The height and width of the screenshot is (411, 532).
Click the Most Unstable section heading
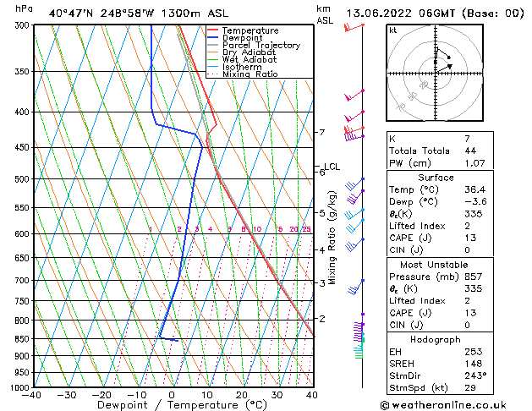[x=434, y=265]
